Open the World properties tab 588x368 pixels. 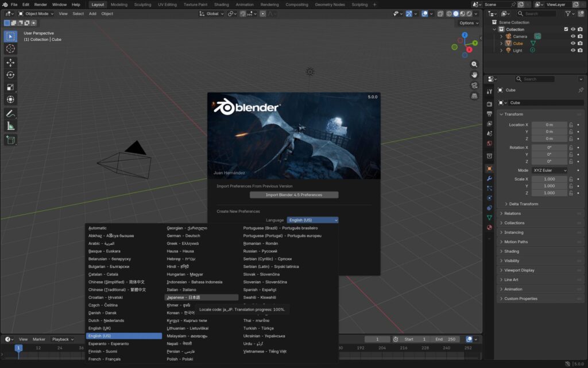click(489, 143)
